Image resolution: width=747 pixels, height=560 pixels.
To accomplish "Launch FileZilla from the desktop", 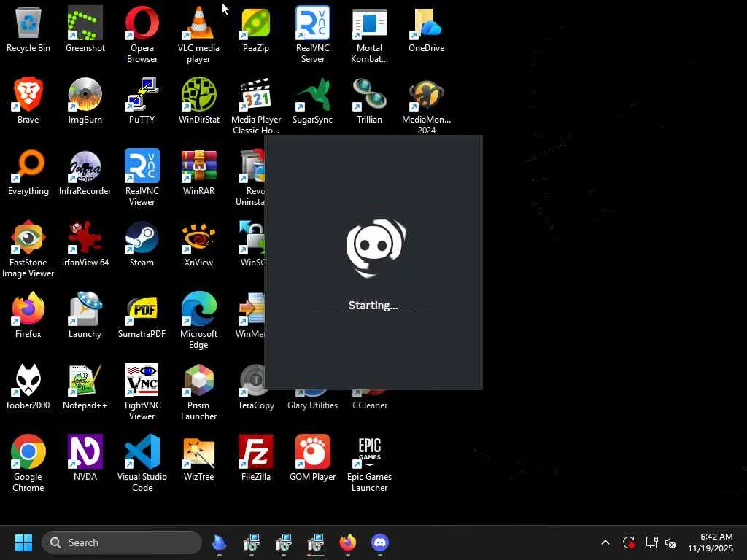I will (x=256, y=458).
